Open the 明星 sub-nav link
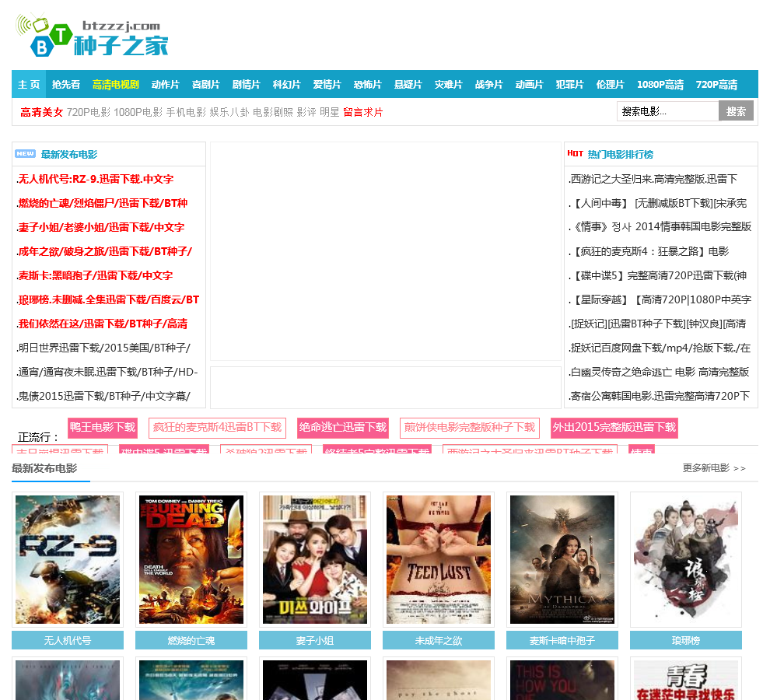770x700 pixels. tap(330, 113)
